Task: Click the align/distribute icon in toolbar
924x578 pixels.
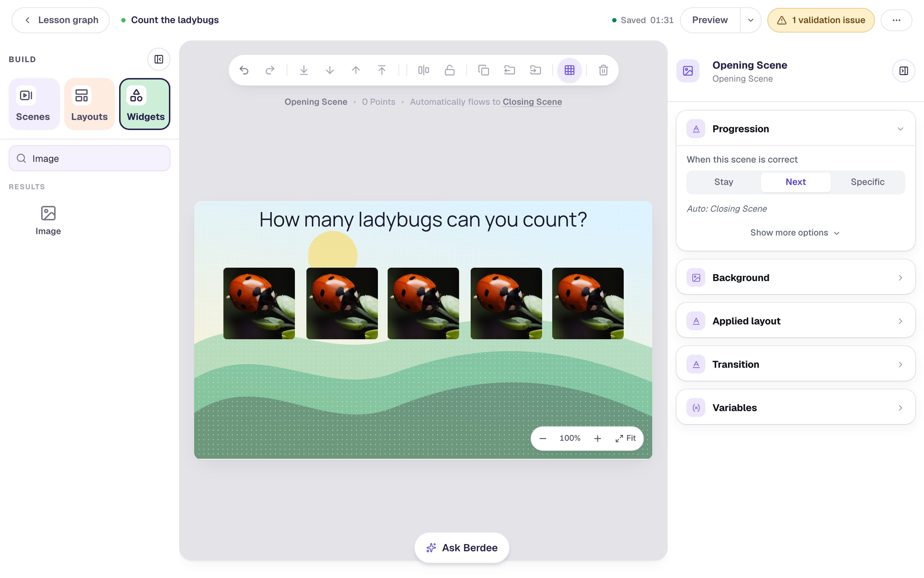Action: coord(423,70)
